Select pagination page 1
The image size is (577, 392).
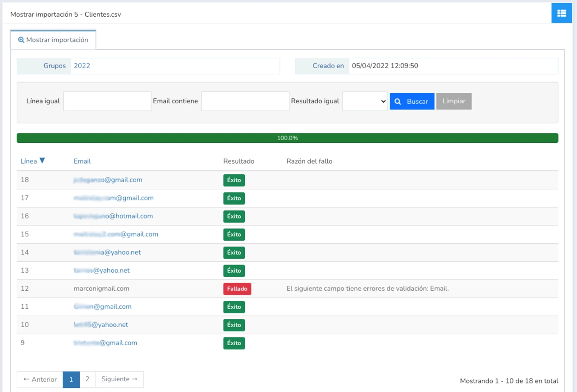pyautogui.click(x=71, y=379)
